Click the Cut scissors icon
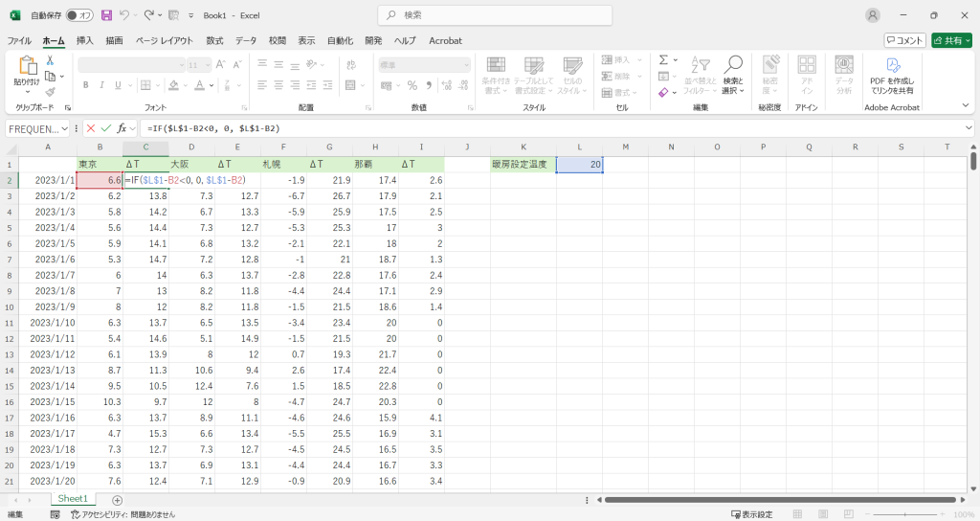Image resolution: width=980 pixels, height=521 pixels. (50, 60)
